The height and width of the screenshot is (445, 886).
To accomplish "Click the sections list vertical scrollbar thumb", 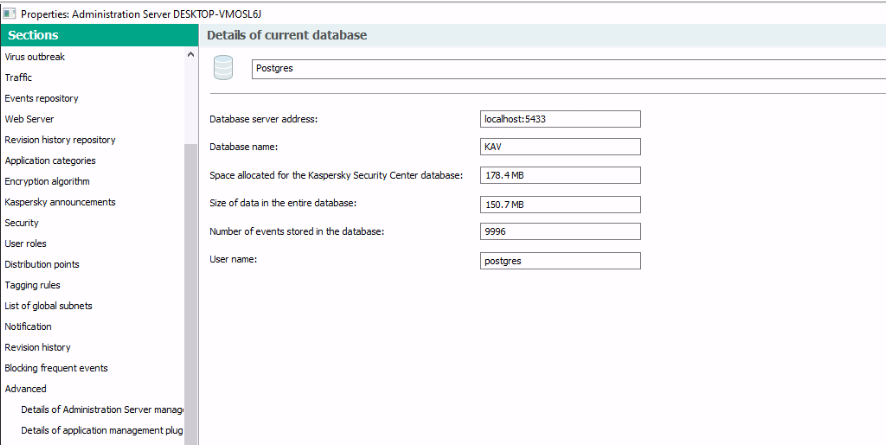I will point(190,294).
